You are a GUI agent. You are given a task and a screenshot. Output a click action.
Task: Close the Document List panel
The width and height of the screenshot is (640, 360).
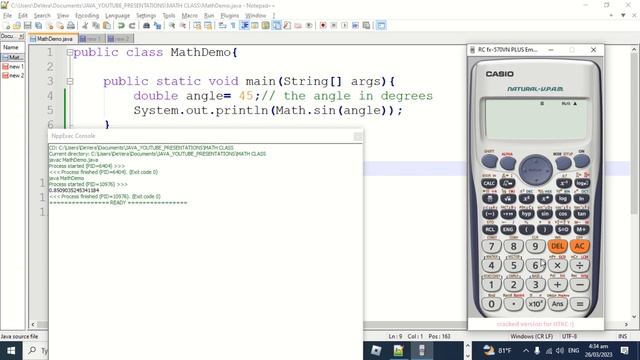click(x=22, y=36)
